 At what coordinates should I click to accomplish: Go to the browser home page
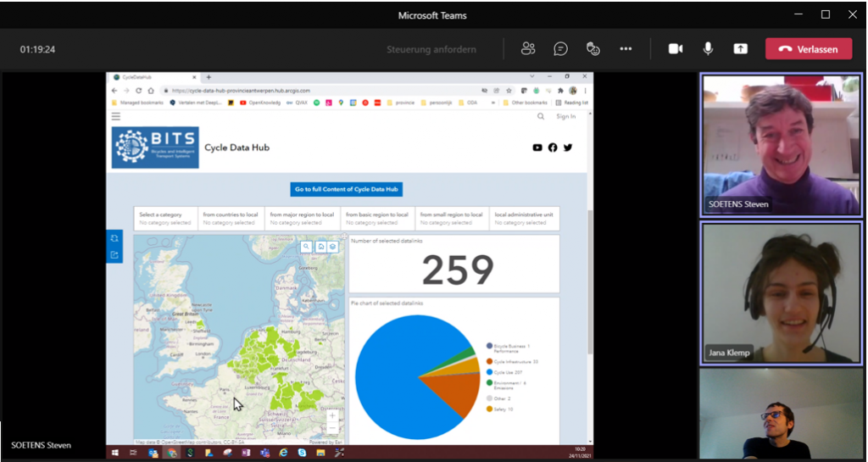coord(151,90)
